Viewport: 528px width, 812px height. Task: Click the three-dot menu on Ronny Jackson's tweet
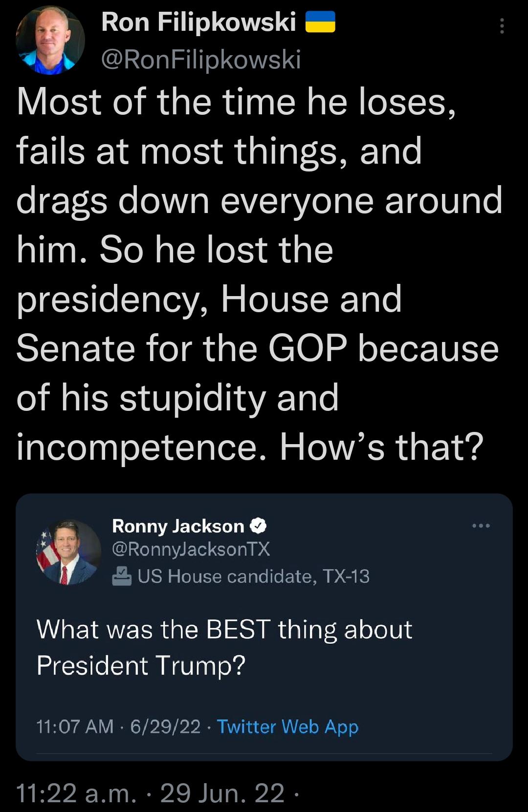[482, 526]
